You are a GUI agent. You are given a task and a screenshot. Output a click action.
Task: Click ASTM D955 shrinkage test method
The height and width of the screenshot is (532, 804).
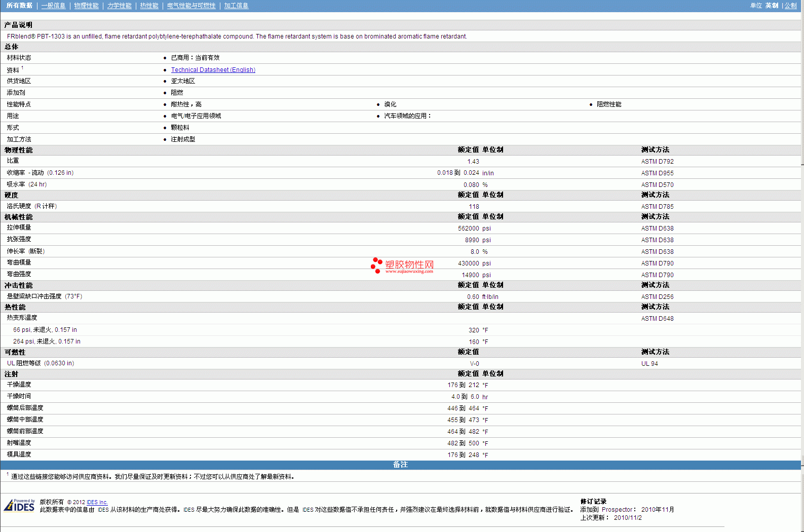(x=657, y=173)
